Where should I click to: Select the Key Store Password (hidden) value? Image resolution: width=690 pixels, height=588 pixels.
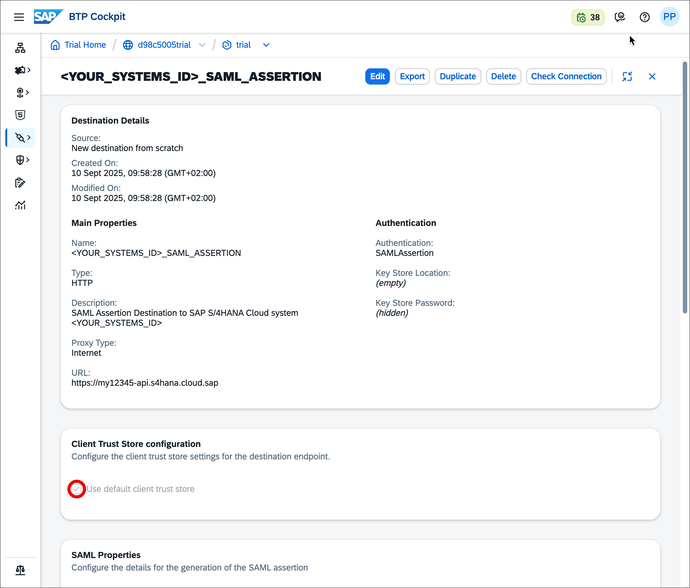pyautogui.click(x=392, y=313)
